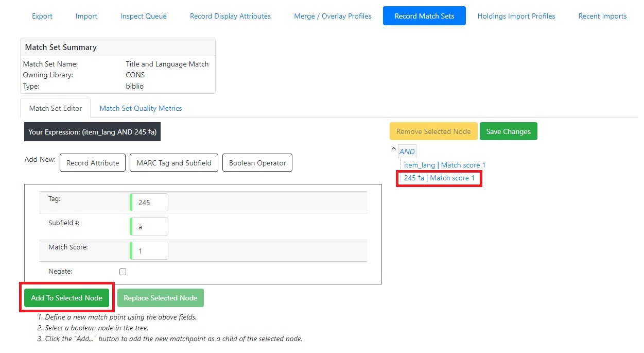Click the Tag input field
The width and height of the screenshot is (644, 353).
[x=150, y=203]
